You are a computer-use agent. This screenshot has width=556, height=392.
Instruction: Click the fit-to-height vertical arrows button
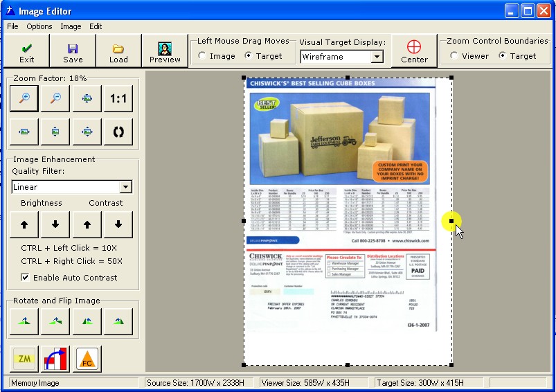(x=55, y=132)
